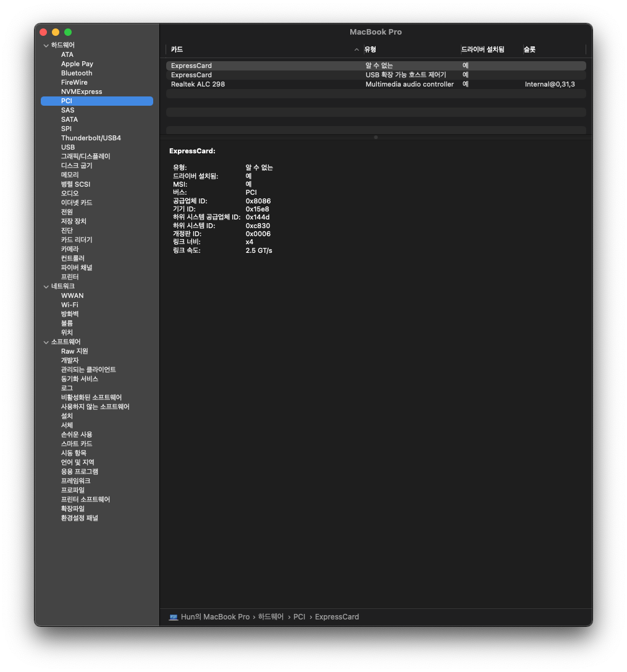
Task: Select 동기화 서비스 in sidebar
Action: tap(80, 380)
